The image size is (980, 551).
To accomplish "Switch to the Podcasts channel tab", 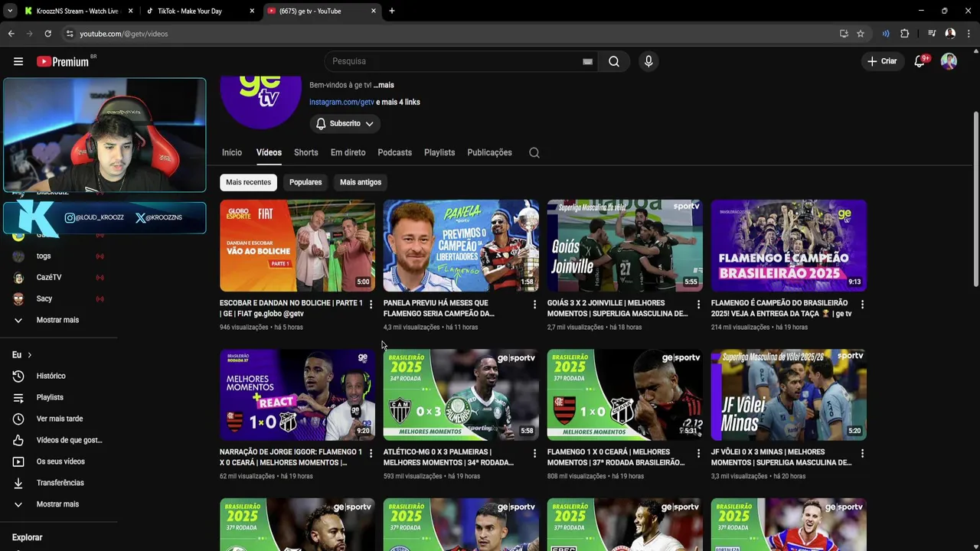I will (394, 152).
